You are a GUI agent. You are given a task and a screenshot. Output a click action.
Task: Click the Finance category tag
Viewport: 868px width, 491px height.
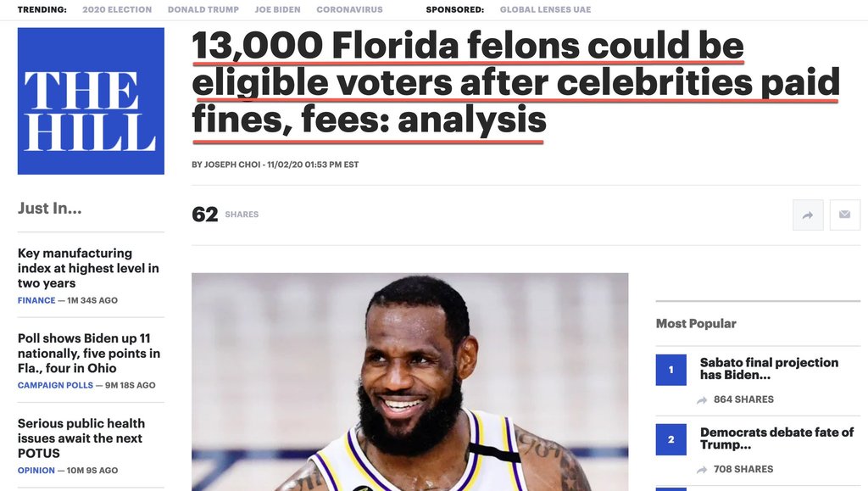click(x=36, y=300)
